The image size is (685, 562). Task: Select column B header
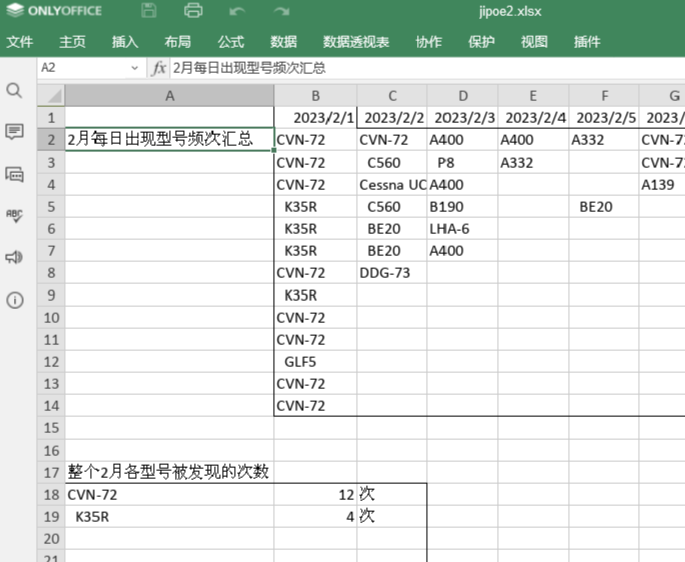[315, 96]
